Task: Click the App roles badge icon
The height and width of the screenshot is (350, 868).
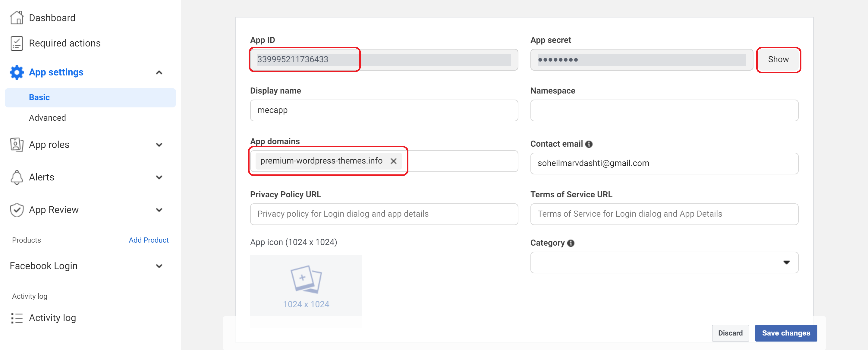Action: tap(17, 145)
